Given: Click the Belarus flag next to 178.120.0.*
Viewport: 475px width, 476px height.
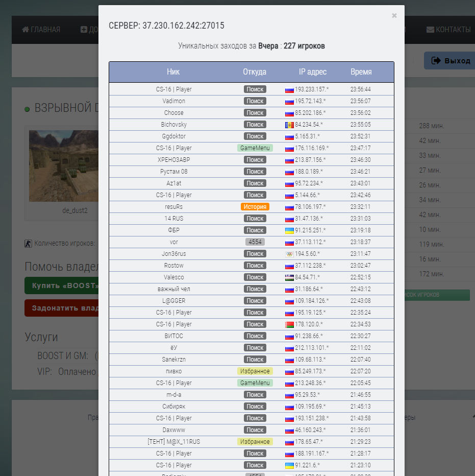Looking at the screenshot, I should tap(289, 324).
